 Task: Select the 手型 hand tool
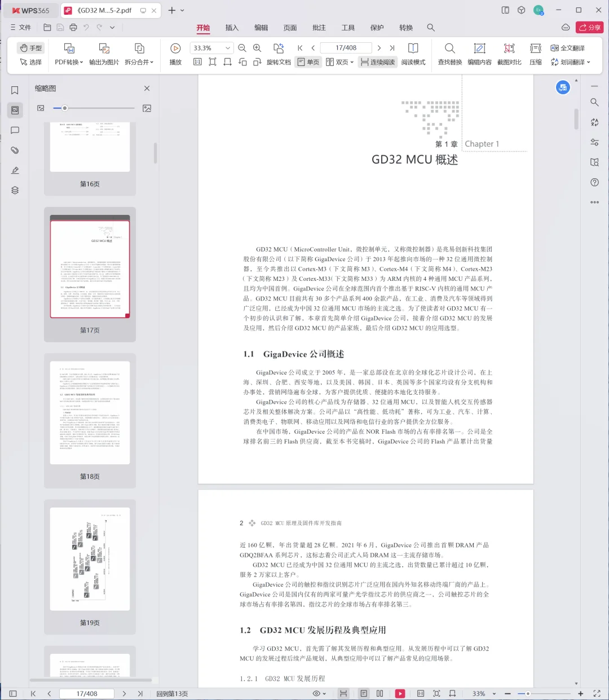(31, 48)
